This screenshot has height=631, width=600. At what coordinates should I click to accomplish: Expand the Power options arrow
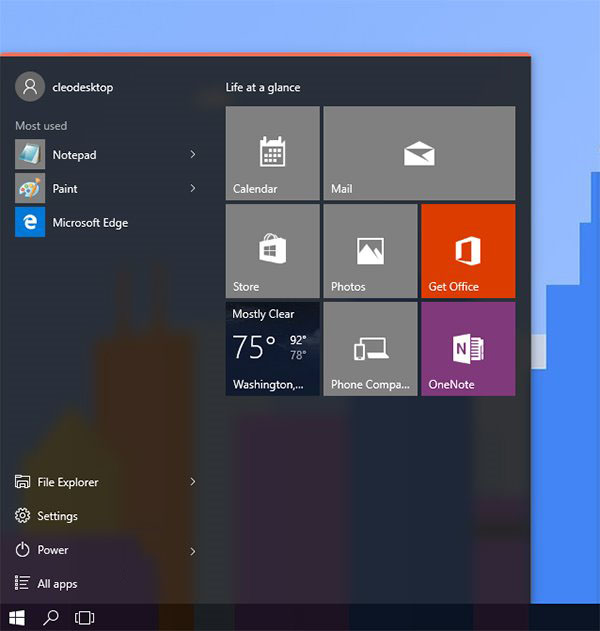(x=193, y=550)
